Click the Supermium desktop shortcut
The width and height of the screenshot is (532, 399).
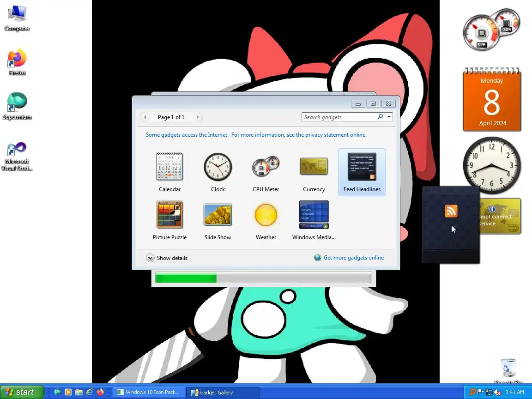(17, 106)
